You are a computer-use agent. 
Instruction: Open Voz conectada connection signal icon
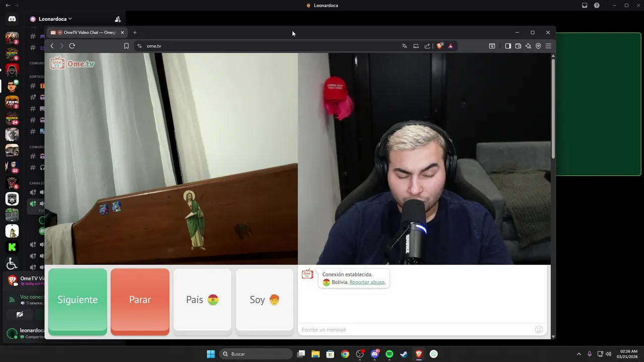coord(12,300)
